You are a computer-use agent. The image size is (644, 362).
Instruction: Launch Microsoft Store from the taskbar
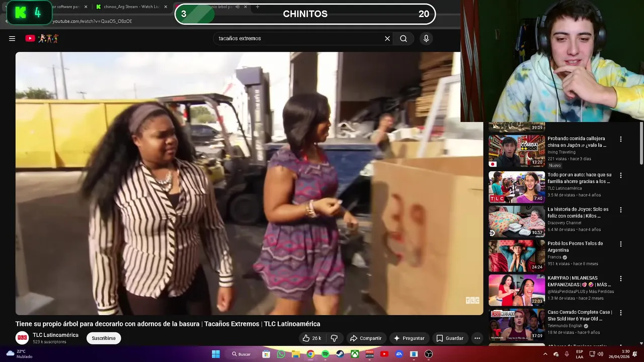click(266, 354)
